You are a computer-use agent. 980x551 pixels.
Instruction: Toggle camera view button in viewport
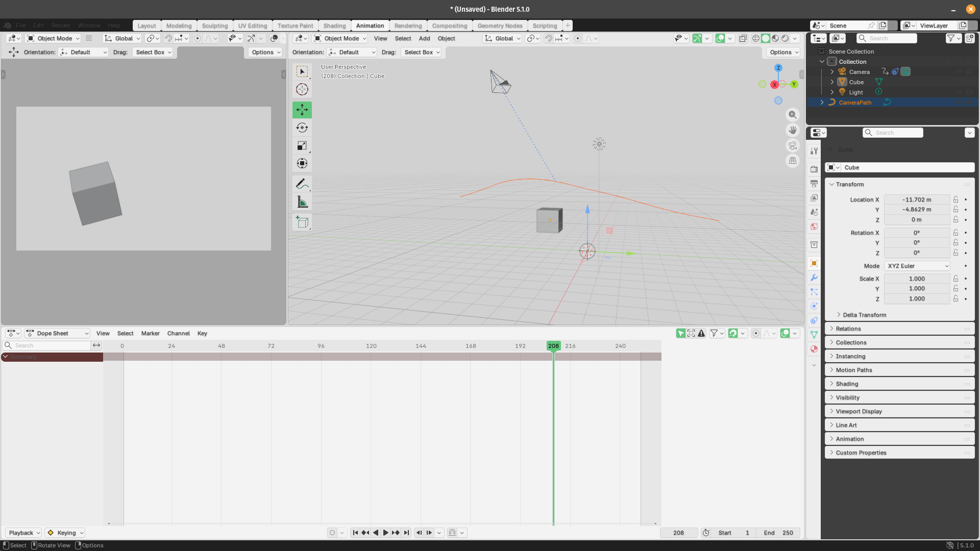(792, 145)
